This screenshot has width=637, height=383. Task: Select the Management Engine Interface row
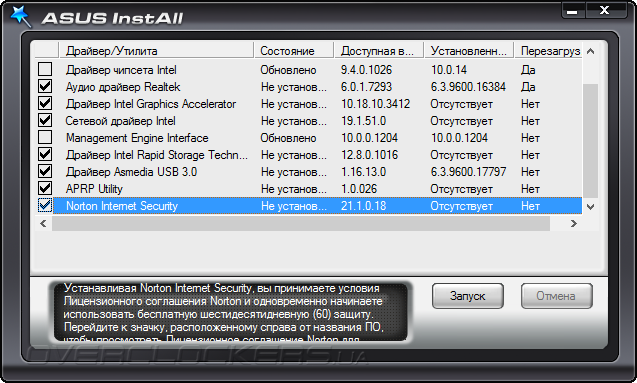(309, 138)
